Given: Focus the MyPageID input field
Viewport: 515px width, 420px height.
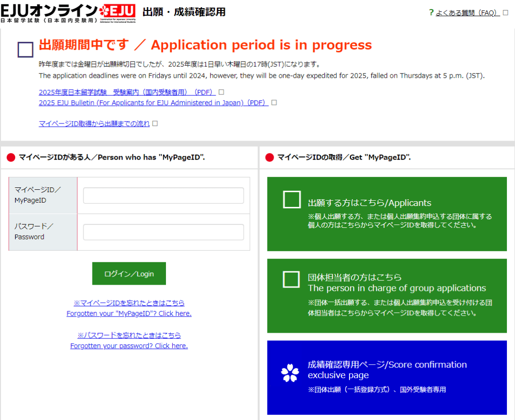Looking at the screenshot, I should pyautogui.click(x=164, y=196).
